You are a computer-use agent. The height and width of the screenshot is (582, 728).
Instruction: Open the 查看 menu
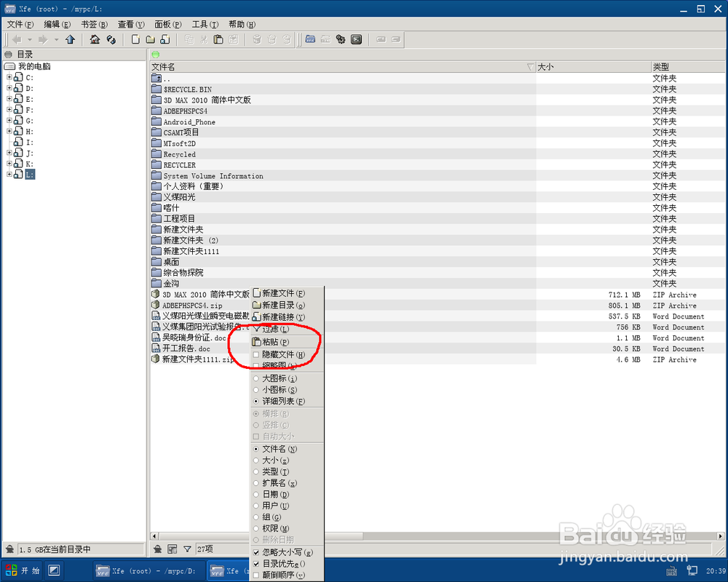click(x=131, y=24)
